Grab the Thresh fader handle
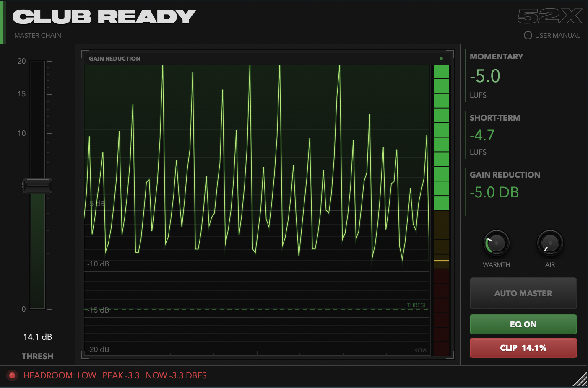588x388 pixels. coord(37,186)
